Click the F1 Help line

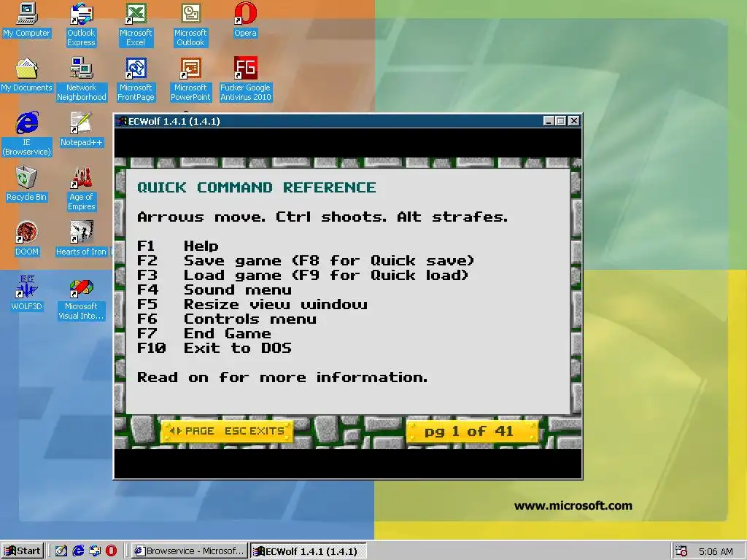pyautogui.click(x=178, y=246)
